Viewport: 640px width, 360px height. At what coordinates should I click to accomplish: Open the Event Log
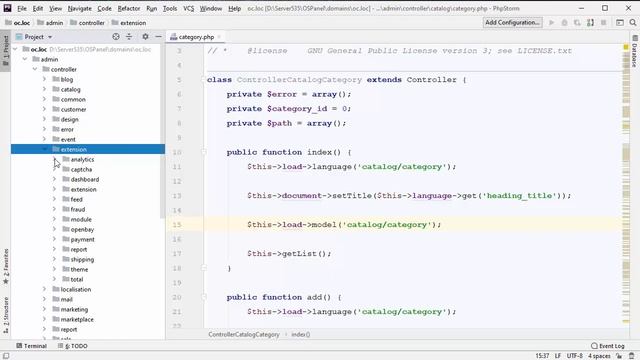pos(608,346)
